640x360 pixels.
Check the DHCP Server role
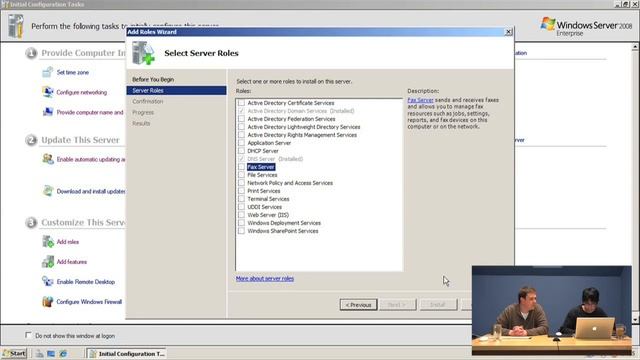(x=241, y=151)
